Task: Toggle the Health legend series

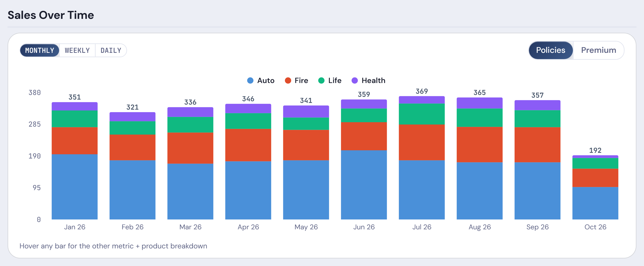Action: (369, 80)
